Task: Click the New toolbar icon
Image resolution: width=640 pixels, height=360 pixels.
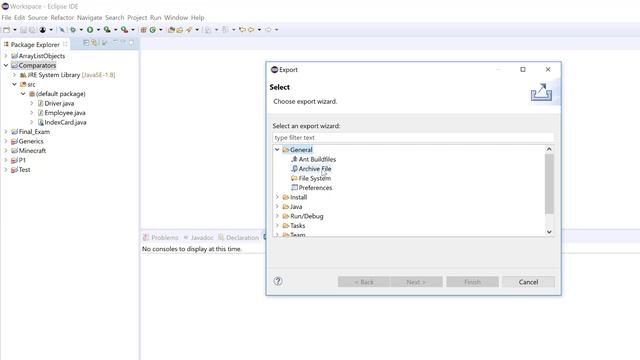Action: 6,30
